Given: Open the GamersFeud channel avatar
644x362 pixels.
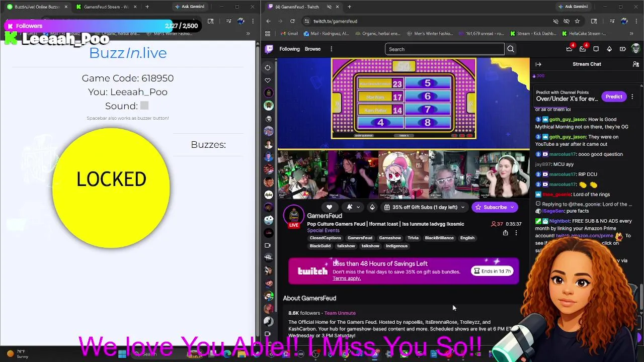Looking at the screenshot, I should pyautogui.click(x=294, y=216).
